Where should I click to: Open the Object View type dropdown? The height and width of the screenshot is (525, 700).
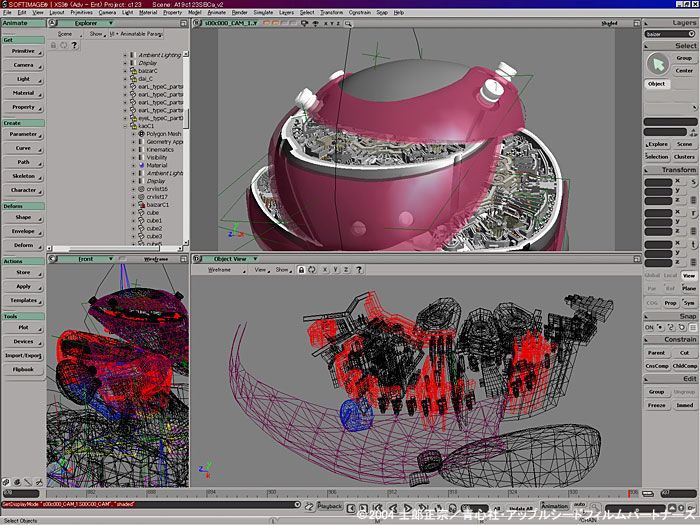click(232, 259)
